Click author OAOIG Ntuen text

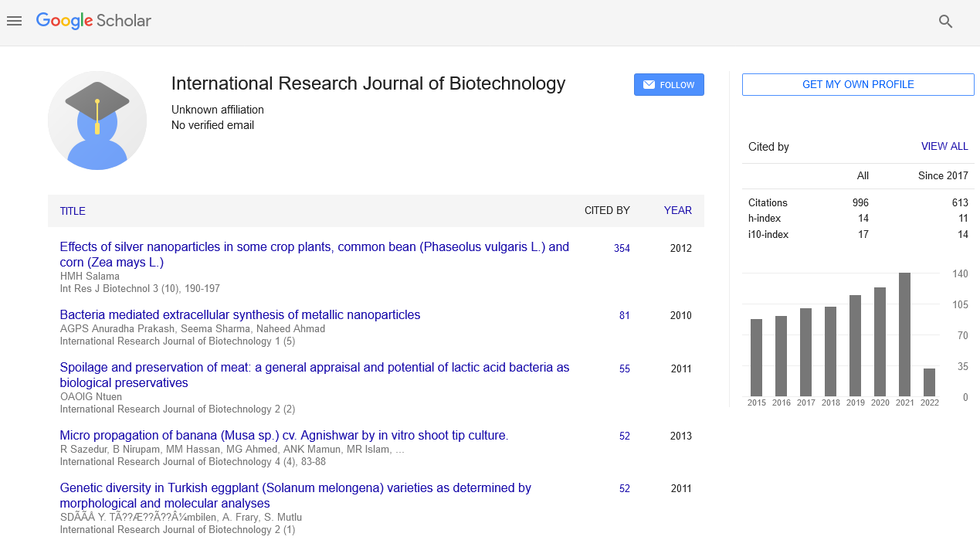coord(91,396)
